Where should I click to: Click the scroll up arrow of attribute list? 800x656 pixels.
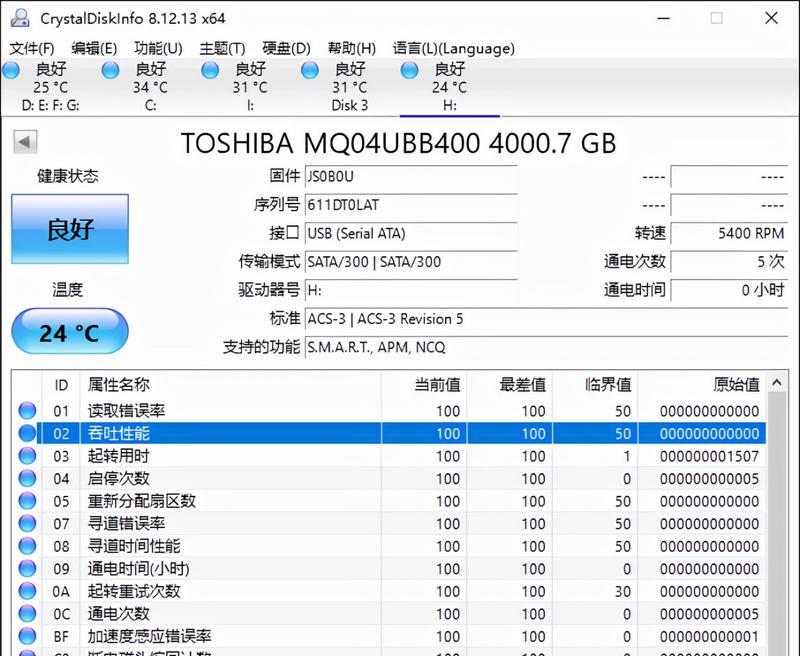(x=777, y=383)
